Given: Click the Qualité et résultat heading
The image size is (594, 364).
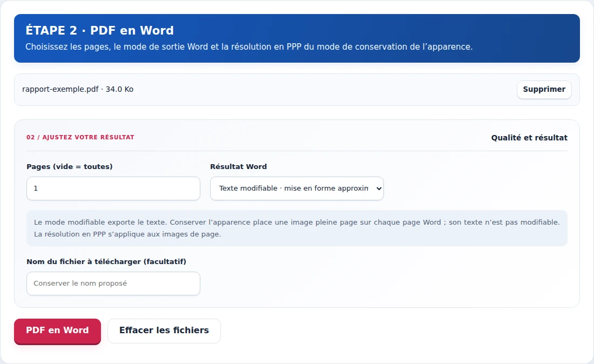Looking at the screenshot, I should [529, 138].
